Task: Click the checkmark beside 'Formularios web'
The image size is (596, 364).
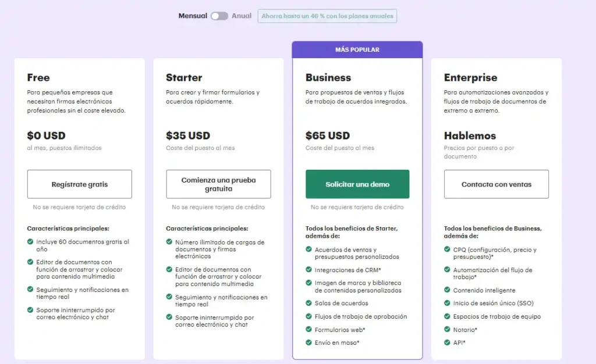Action: (307, 330)
